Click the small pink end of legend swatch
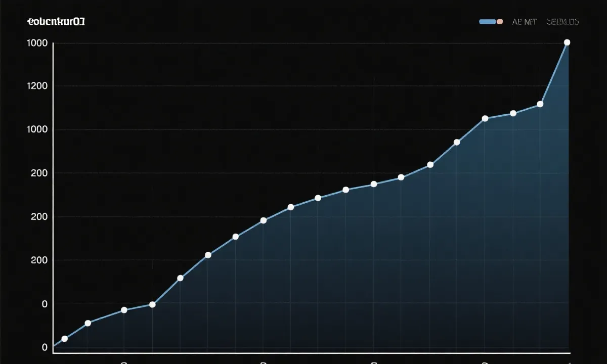This screenshot has height=364, width=607. [500, 22]
